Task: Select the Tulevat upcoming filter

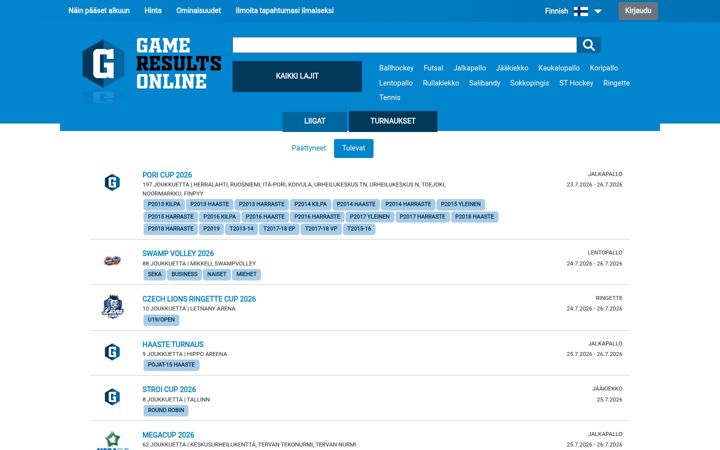Action: [354, 148]
